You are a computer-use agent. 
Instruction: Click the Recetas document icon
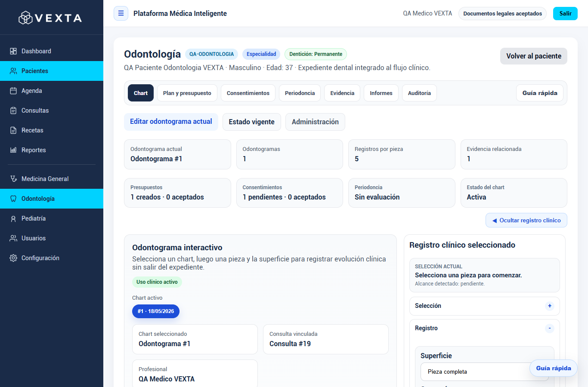point(13,130)
